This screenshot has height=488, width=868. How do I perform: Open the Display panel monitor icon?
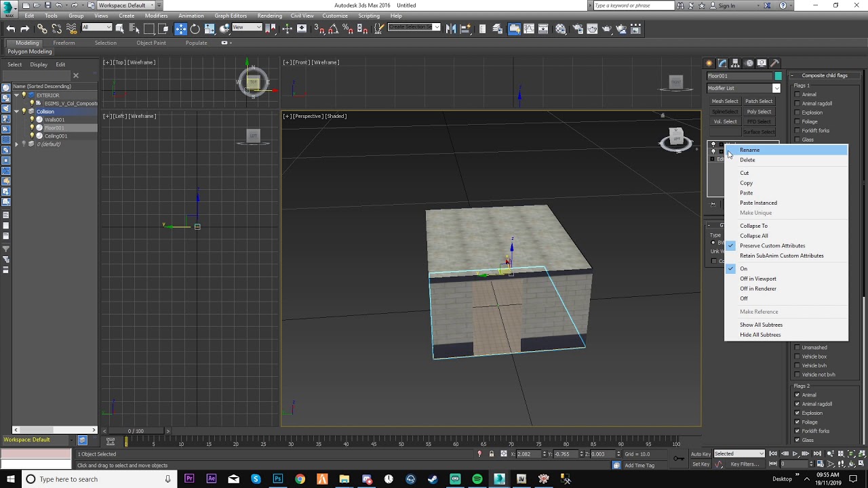762,63
